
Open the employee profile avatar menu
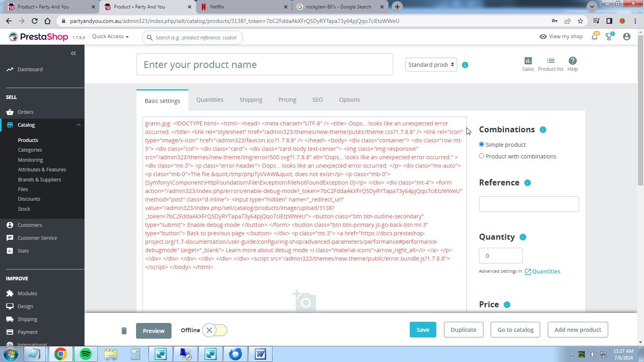point(626,37)
